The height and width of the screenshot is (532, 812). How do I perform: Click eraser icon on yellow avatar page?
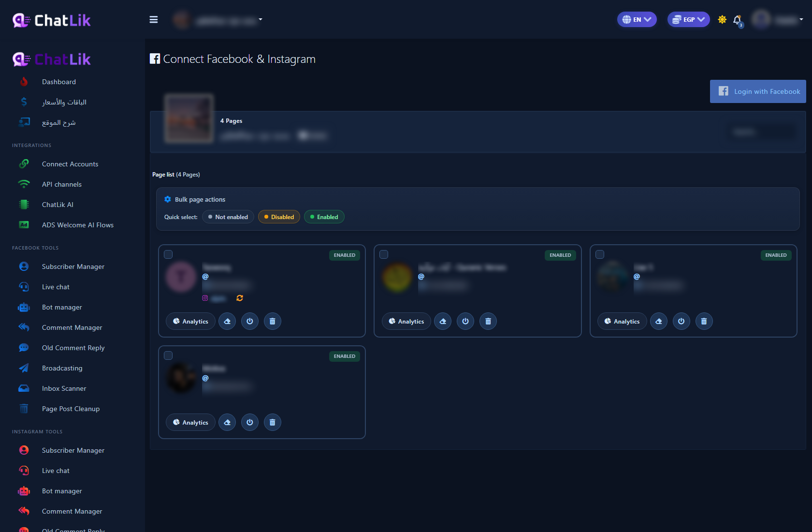(443, 321)
